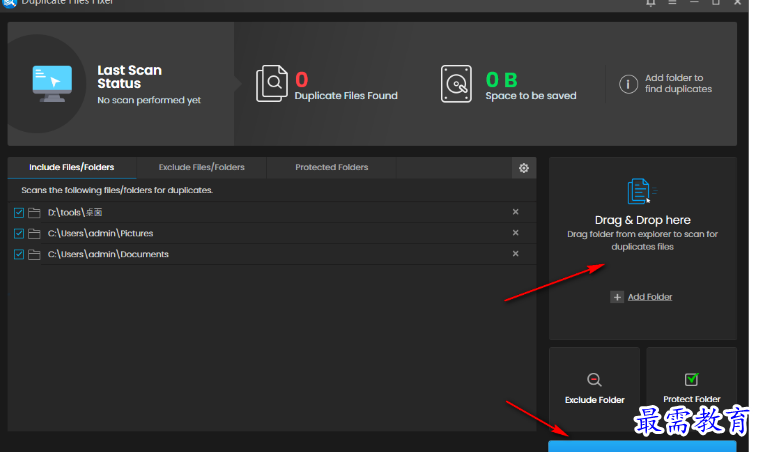The height and width of the screenshot is (452, 758).
Task: Click the No scan performed yet text
Action: [x=149, y=100]
